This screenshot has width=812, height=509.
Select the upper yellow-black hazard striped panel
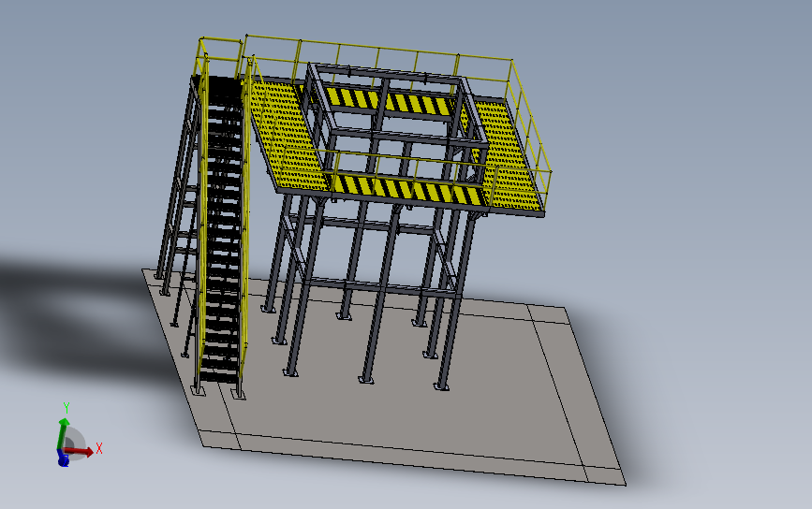click(x=390, y=101)
